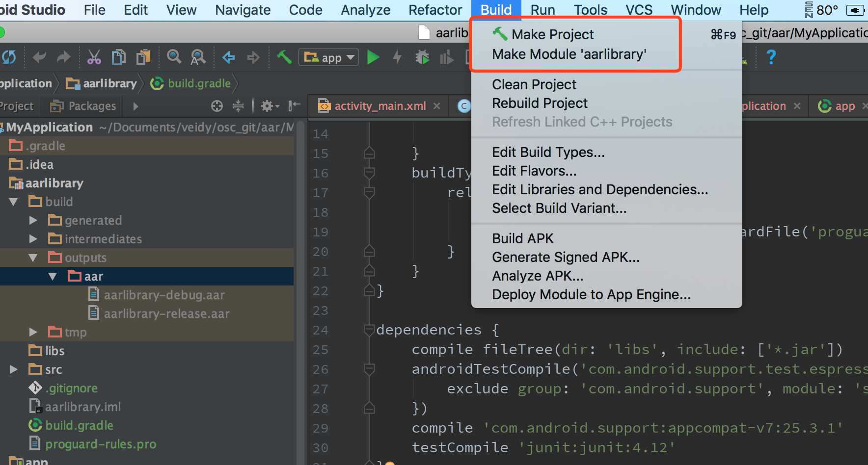The height and width of the screenshot is (465, 868).
Task: Switch to the app editor tab
Action: [838, 106]
